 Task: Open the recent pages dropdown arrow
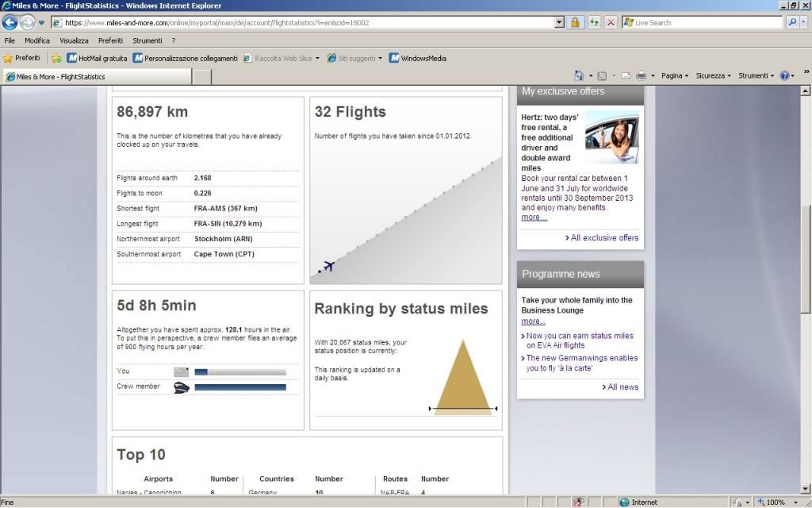(41, 23)
